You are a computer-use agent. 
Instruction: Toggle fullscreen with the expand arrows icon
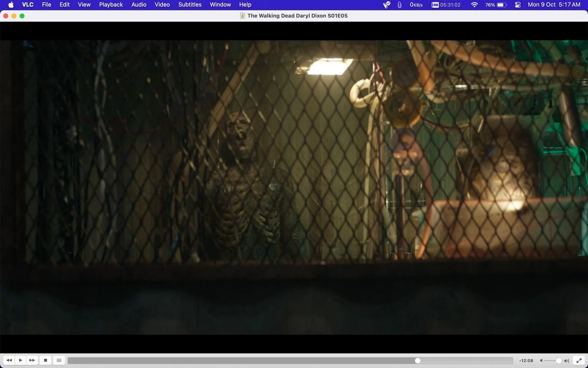[579, 360]
